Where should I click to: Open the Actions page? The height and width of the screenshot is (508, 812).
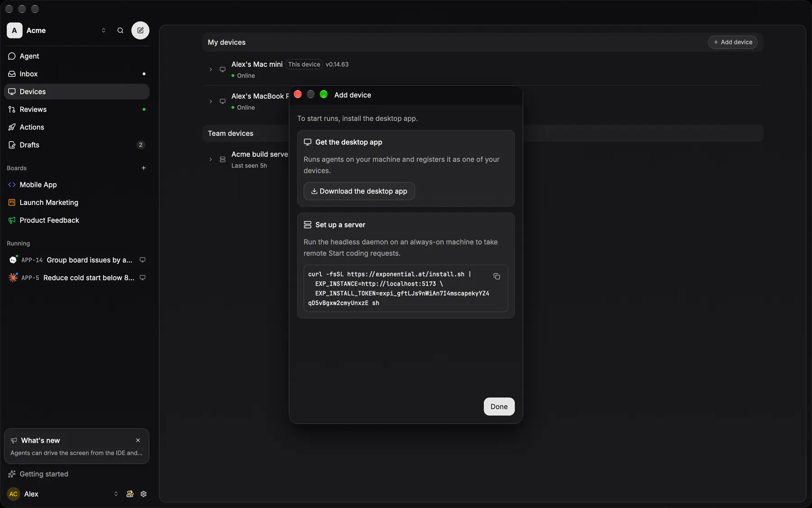point(77,127)
